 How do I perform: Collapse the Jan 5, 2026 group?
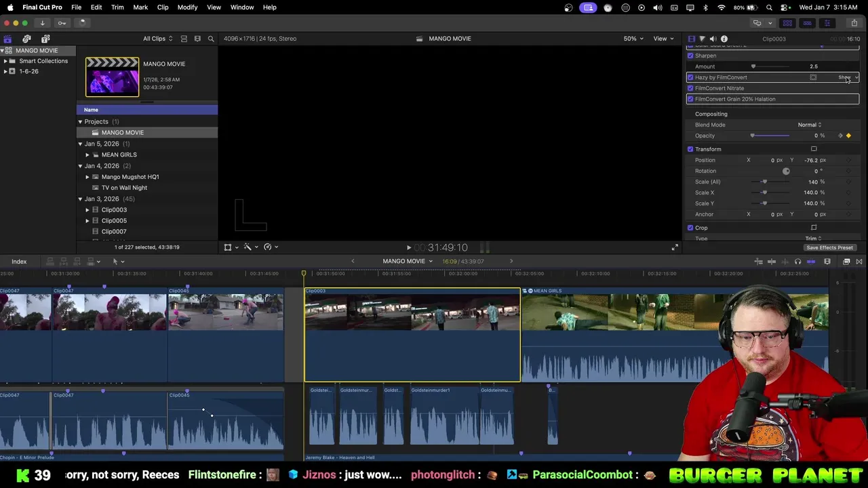coord(80,144)
